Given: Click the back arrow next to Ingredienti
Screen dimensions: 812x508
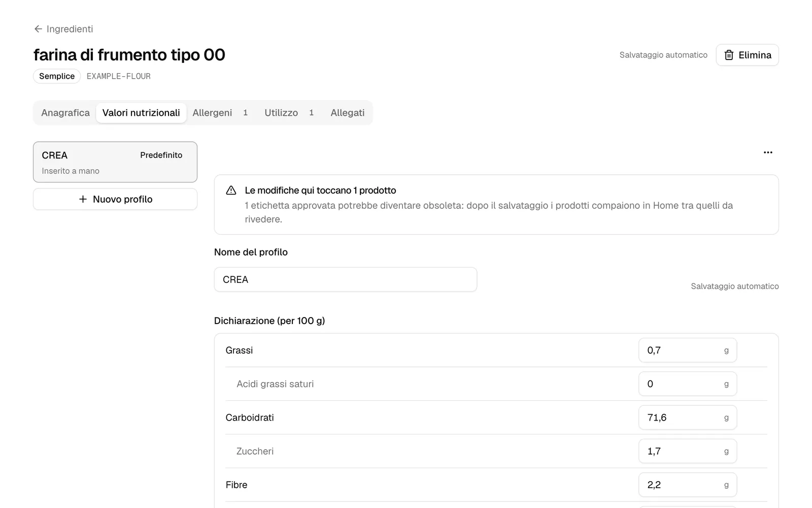Looking at the screenshot, I should pyautogui.click(x=38, y=29).
